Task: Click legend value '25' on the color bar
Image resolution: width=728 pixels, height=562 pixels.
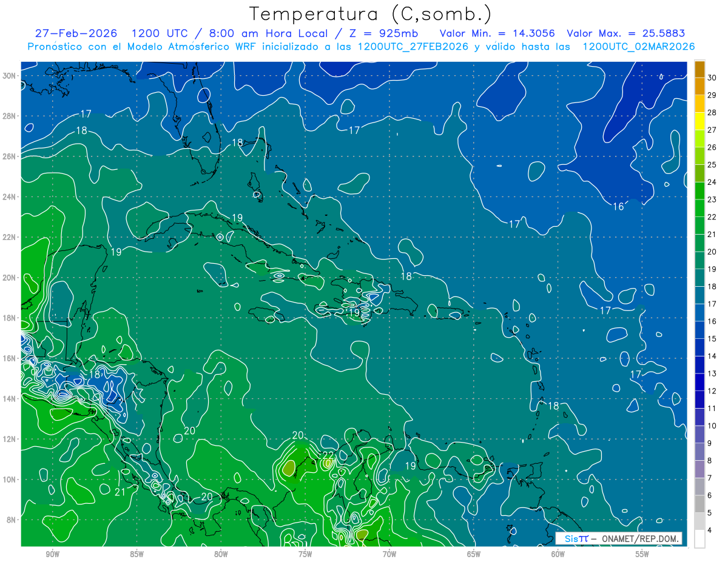Action: pos(712,164)
